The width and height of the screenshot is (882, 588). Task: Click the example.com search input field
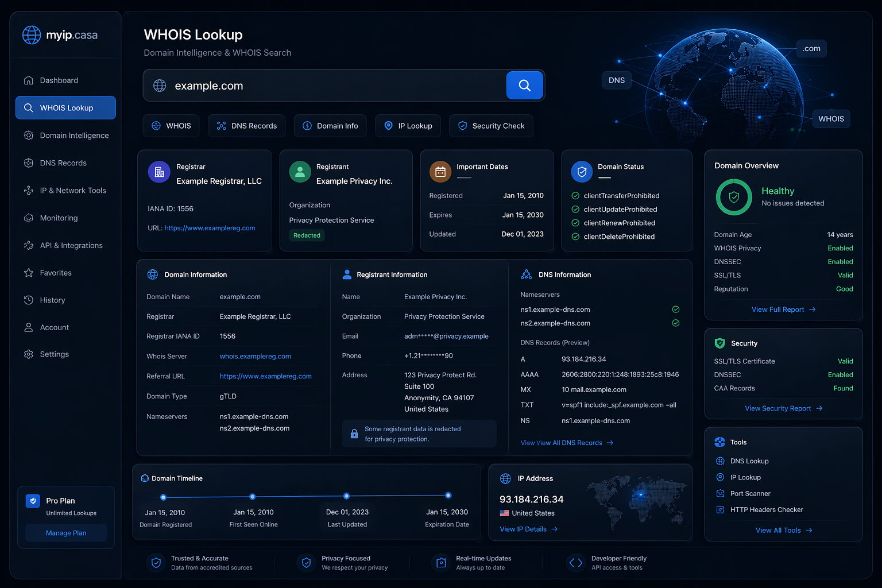click(322, 85)
